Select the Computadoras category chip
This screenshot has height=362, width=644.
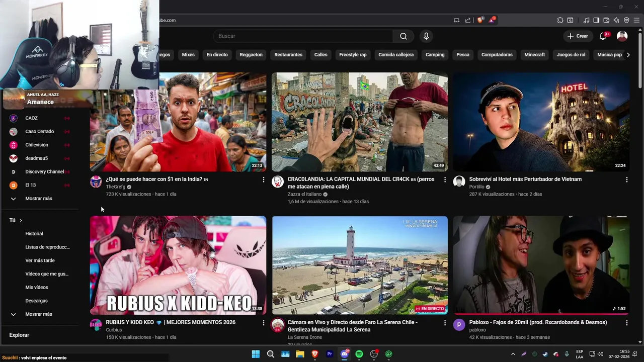coord(497,55)
